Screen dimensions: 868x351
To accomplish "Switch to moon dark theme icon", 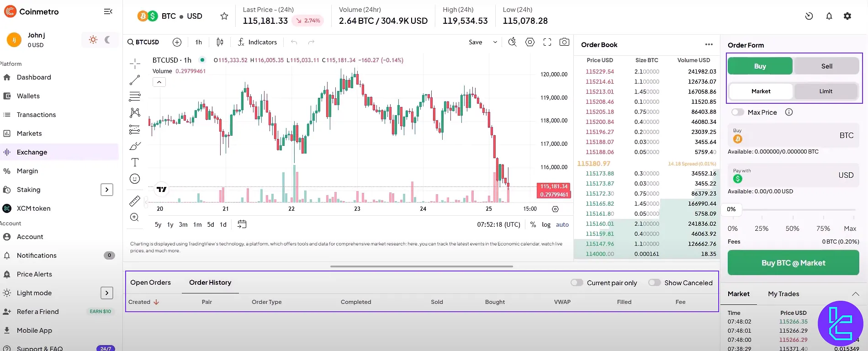I will (x=107, y=40).
